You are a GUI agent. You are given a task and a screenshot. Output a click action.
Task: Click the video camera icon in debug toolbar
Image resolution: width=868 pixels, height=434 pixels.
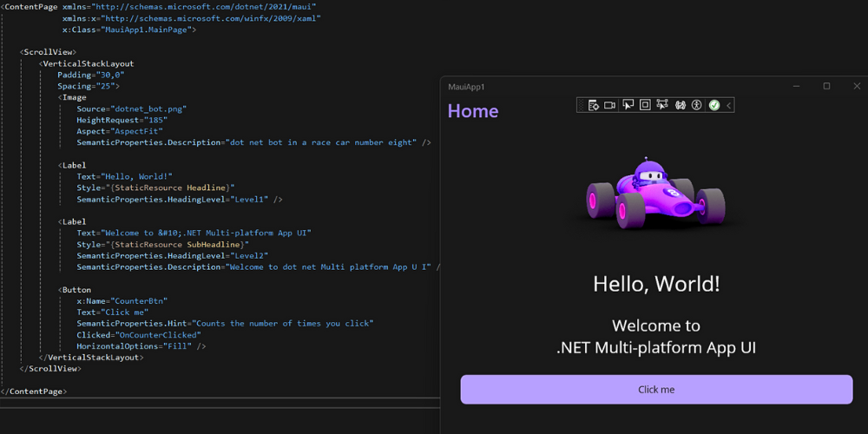(x=610, y=105)
